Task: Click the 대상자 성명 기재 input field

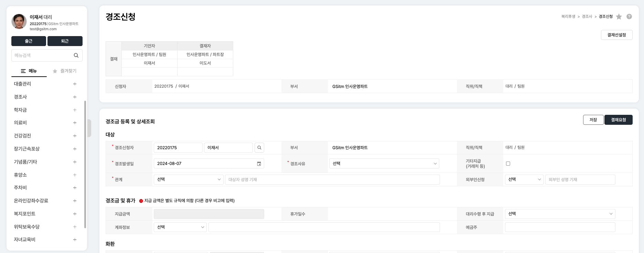Action: [x=332, y=179]
